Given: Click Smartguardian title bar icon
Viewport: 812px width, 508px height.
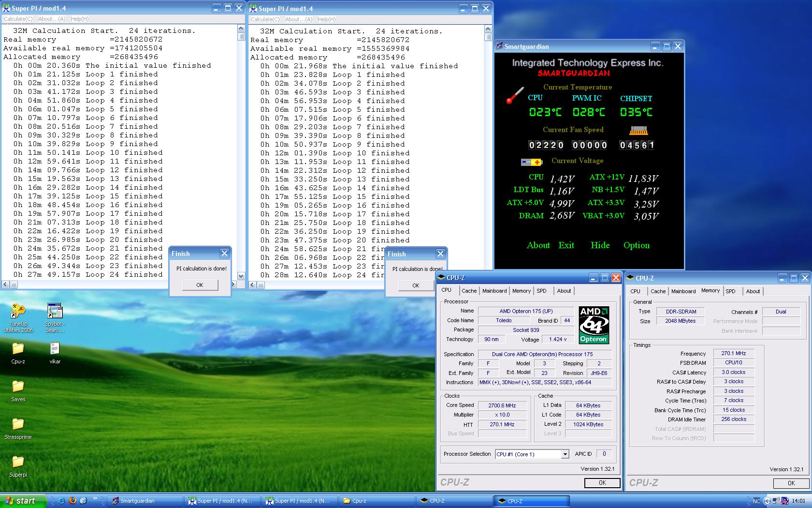Looking at the screenshot, I should (x=499, y=46).
